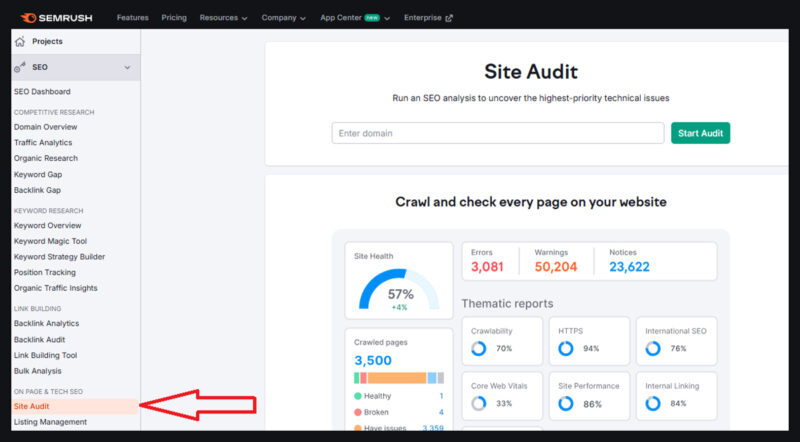Screen dimensions: 800x442
Task: Open the Features menu item
Action: (133, 17)
